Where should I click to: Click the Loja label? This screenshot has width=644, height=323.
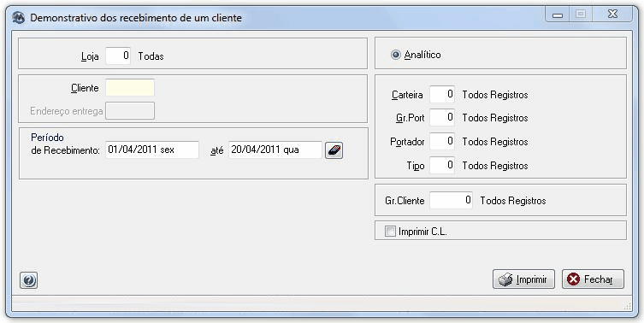pyautogui.click(x=90, y=56)
